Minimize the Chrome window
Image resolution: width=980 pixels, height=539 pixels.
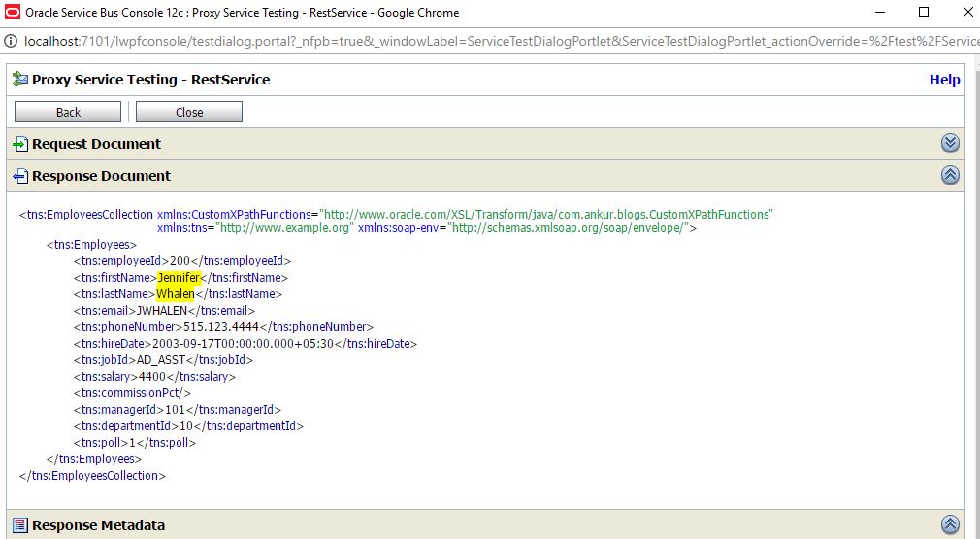[x=880, y=12]
